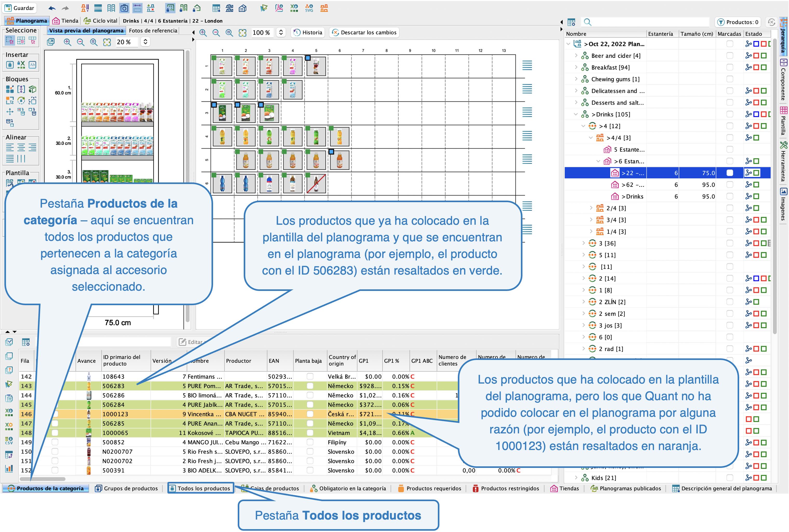
Task: Tick Marcadas checkbox for Kids [21]
Action: click(x=730, y=478)
